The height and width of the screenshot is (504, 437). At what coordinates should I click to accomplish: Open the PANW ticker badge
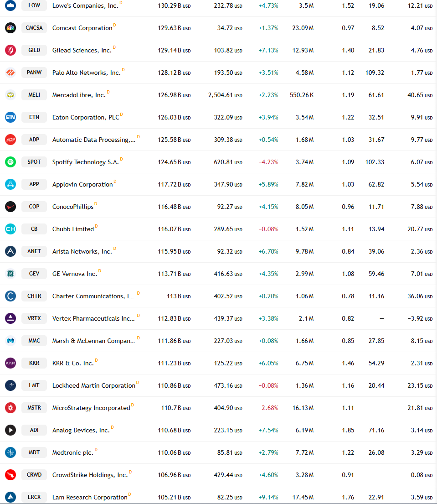click(x=34, y=73)
